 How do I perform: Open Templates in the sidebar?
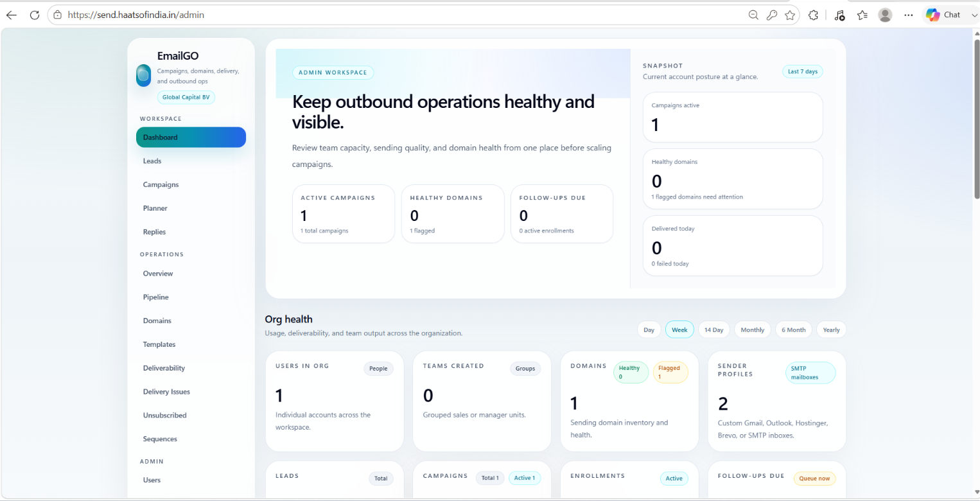[191, 344]
